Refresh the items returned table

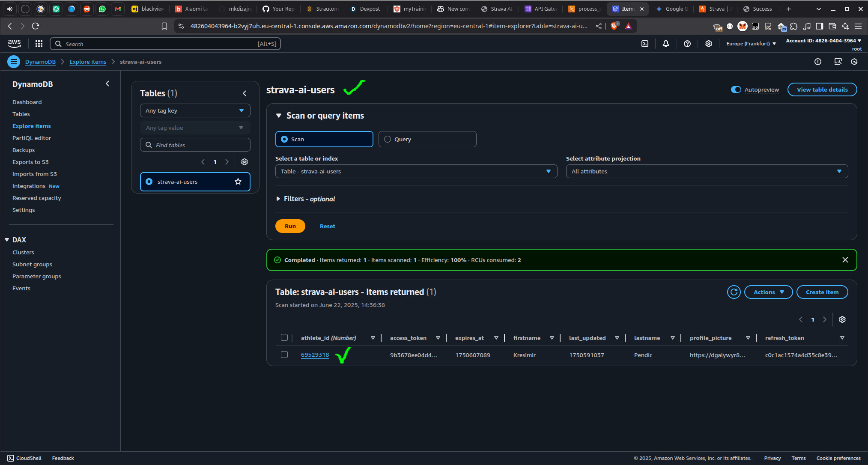734,292
